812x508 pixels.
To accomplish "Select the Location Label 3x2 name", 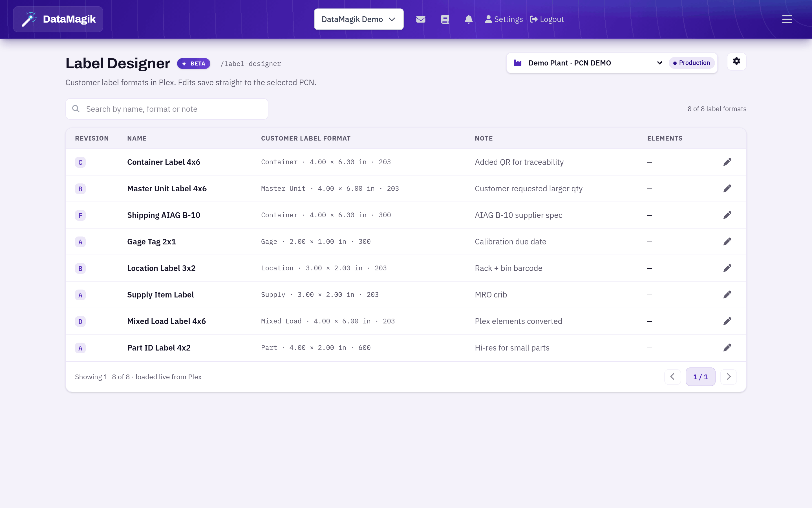I will click(x=161, y=268).
